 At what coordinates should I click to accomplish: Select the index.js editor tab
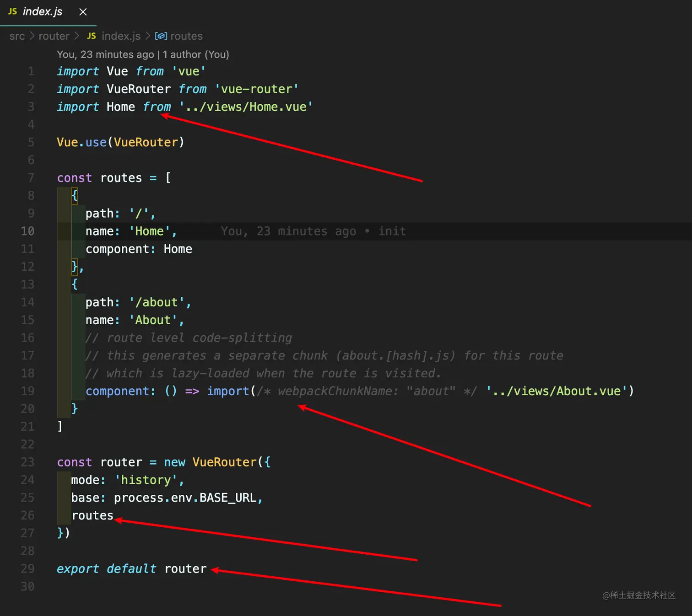48,12
